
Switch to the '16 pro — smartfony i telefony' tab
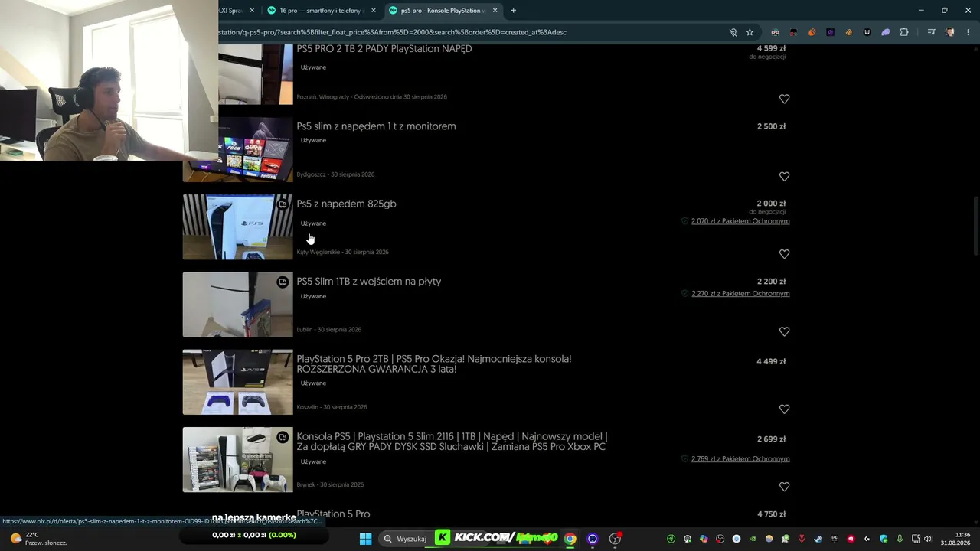(320, 11)
